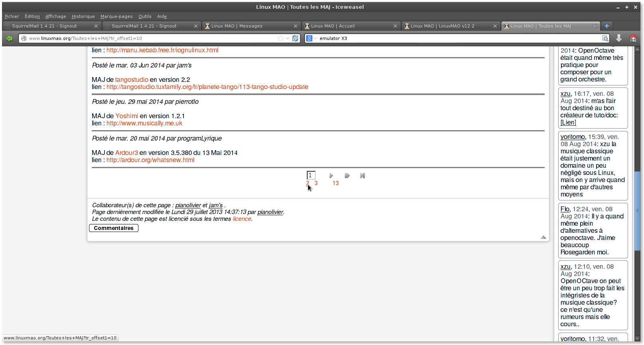
Task: Click the double-arrow fast forward pagination icon
Action: (x=347, y=176)
